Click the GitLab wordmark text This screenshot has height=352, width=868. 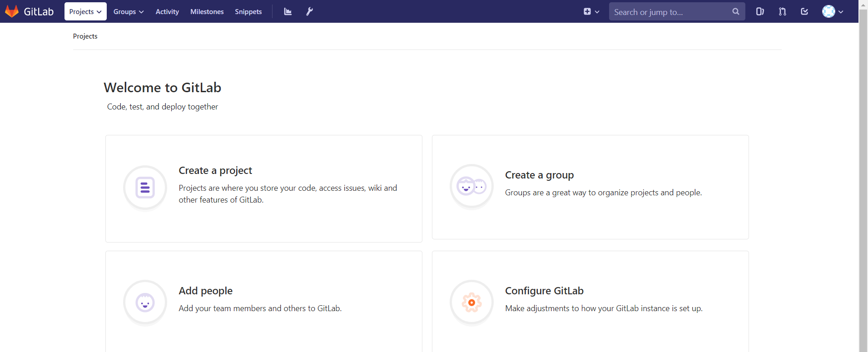[x=39, y=12]
